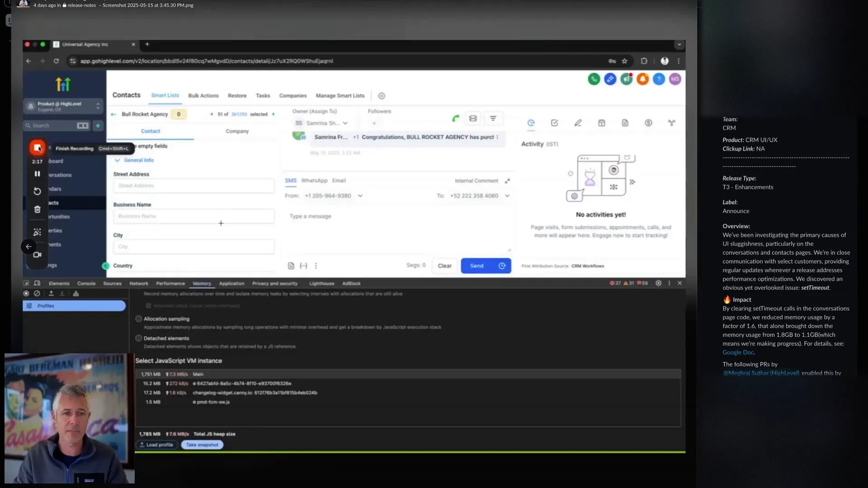Open the MS user avatar

(x=675, y=79)
